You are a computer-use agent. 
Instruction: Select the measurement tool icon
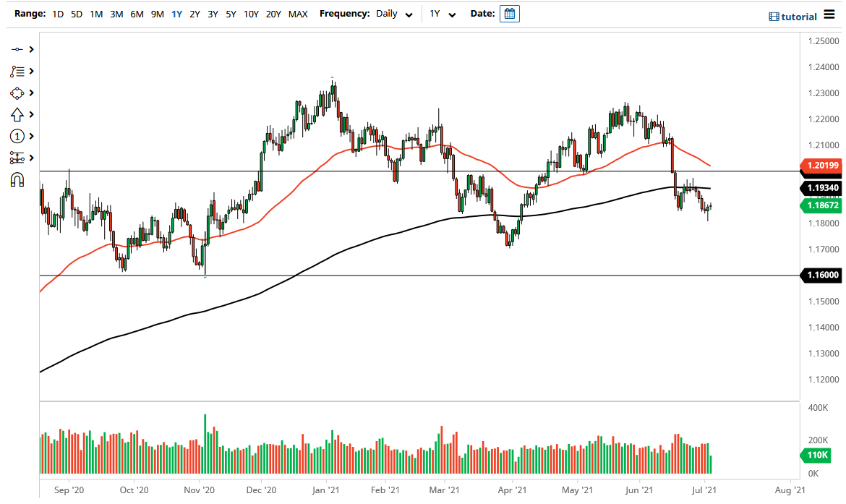pos(17,158)
